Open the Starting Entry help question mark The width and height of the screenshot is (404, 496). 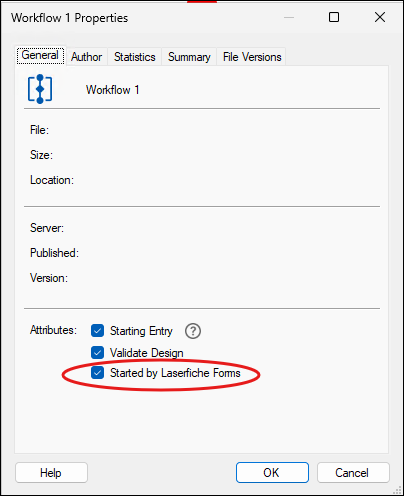(193, 331)
